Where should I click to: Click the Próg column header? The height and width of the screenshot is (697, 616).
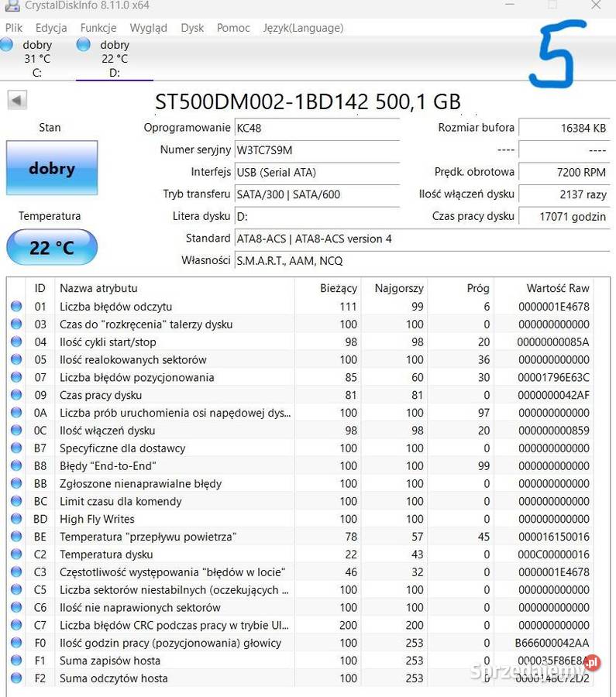(460, 288)
